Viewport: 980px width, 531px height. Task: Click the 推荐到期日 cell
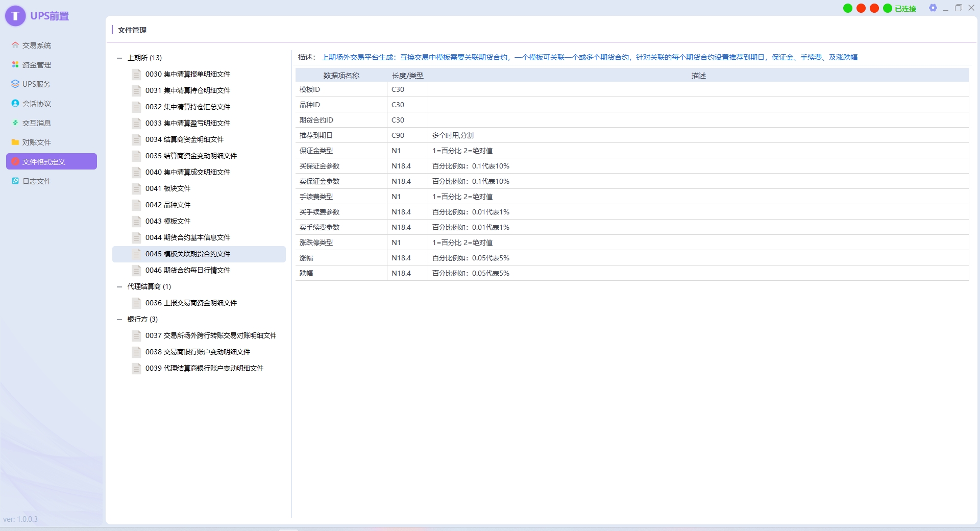click(x=341, y=135)
